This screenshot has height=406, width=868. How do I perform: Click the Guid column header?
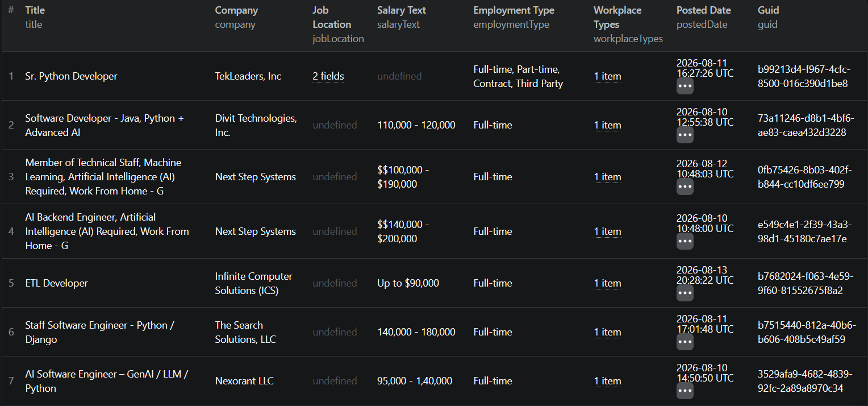click(768, 10)
